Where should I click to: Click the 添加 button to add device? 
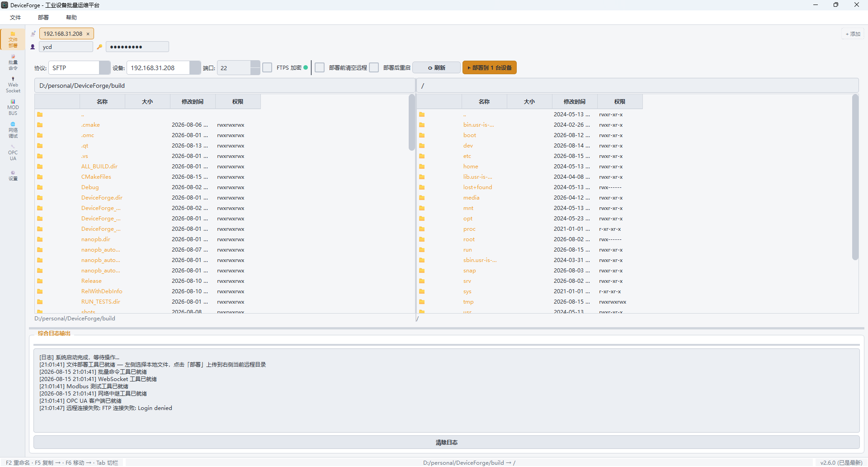tap(853, 34)
